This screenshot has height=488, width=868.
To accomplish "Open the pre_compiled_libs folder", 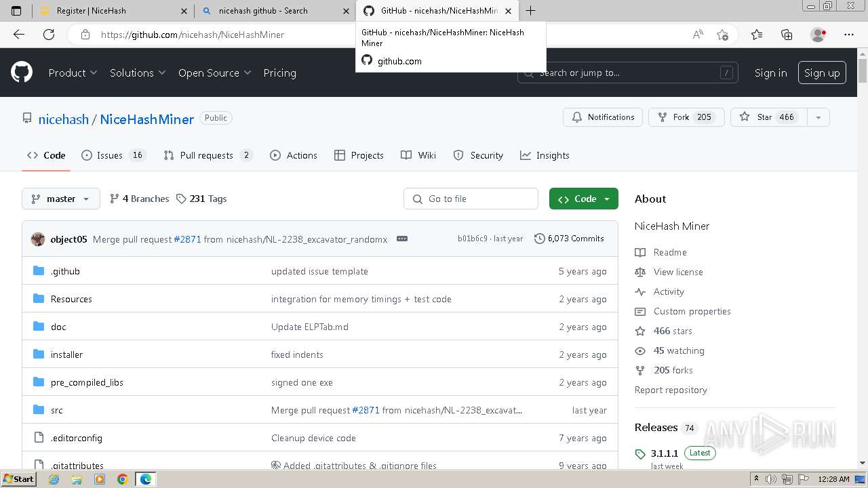I will pos(87,382).
